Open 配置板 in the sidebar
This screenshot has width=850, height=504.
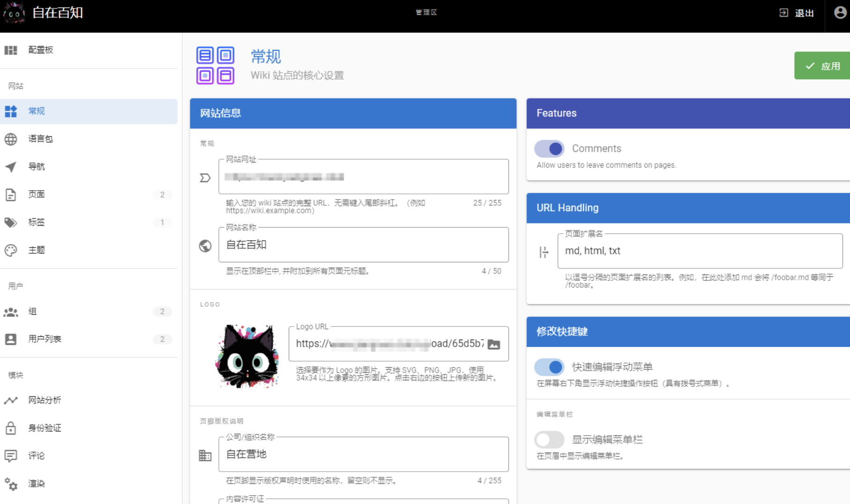pos(41,50)
